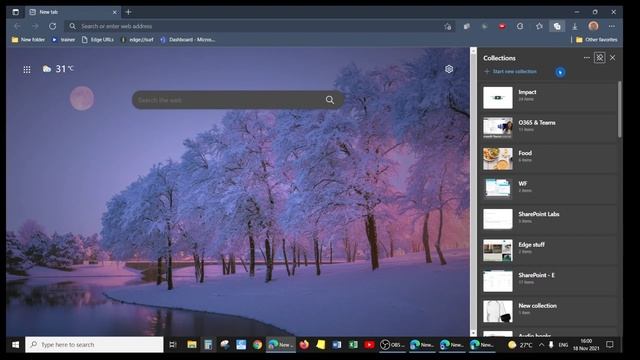The height and width of the screenshot is (360, 640).
Task: Open the SharePoint - E collection
Action: (x=549, y=281)
